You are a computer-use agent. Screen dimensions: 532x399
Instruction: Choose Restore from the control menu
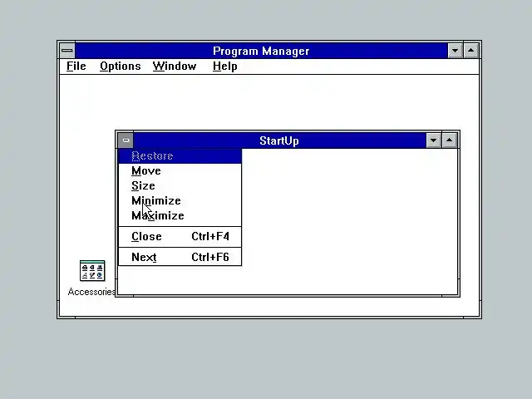coord(180,156)
